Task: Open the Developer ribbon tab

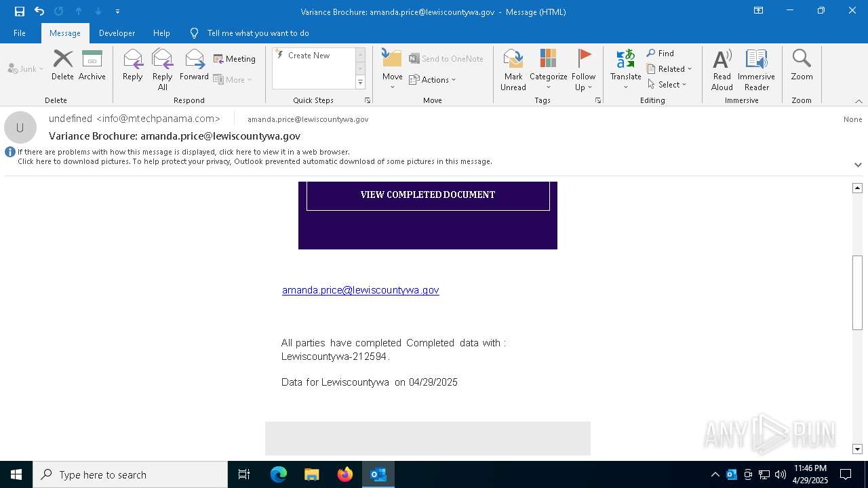Action: pyautogui.click(x=117, y=33)
